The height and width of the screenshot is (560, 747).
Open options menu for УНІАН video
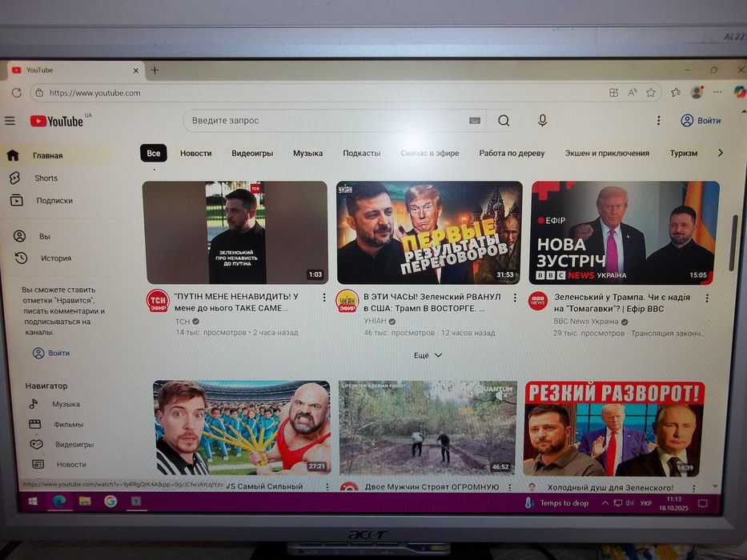[515, 298]
